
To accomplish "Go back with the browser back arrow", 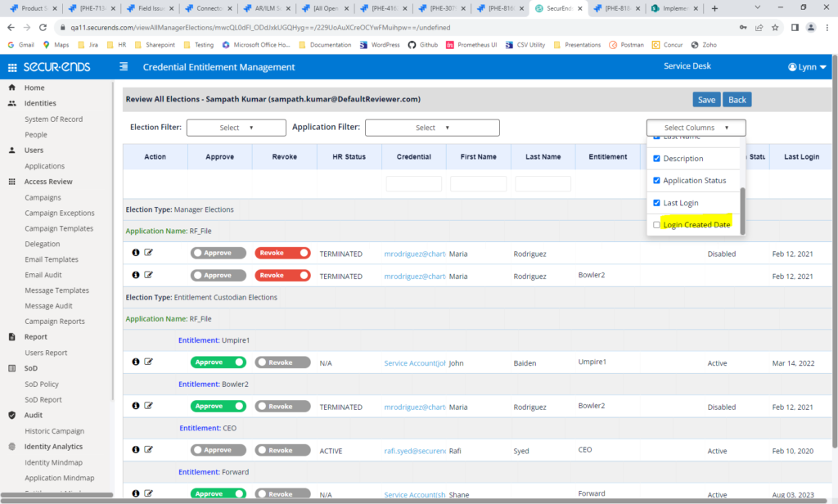I will [x=11, y=27].
